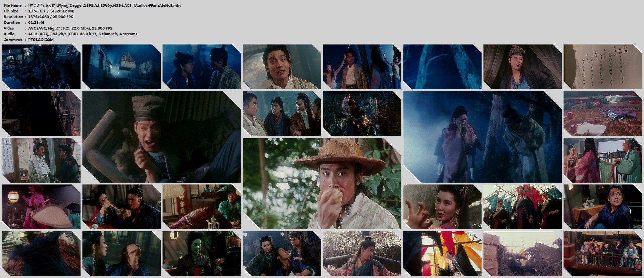
Task: Open thumbnail showing Chinese calligraphy text page
Action: [x=602, y=67]
